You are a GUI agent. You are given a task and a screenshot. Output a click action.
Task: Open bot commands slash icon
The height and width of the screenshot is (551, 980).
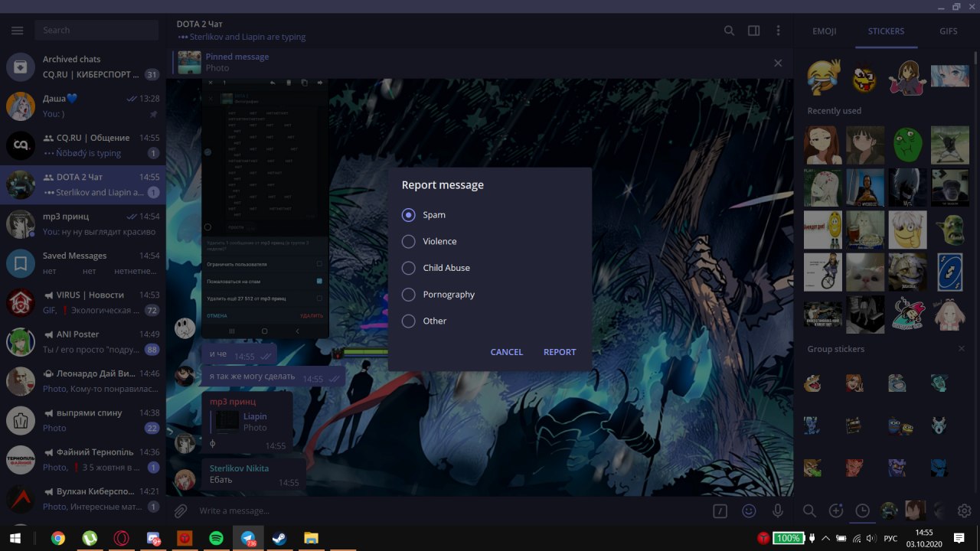coord(720,511)
